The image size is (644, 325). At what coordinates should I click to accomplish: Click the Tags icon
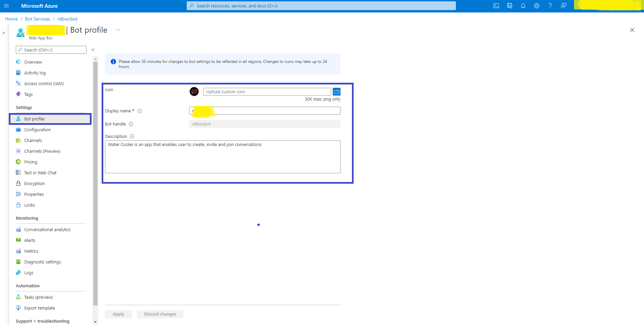point(19,94)
